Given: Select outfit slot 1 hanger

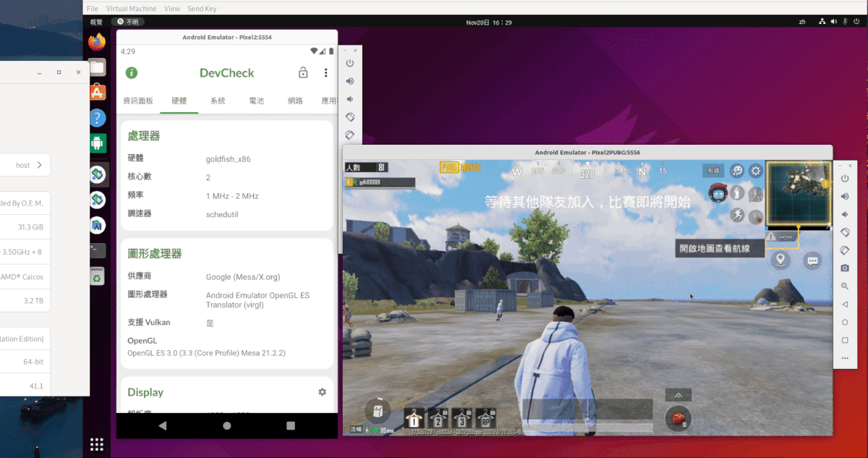Looking at the screenshot, I should [415, 418].
